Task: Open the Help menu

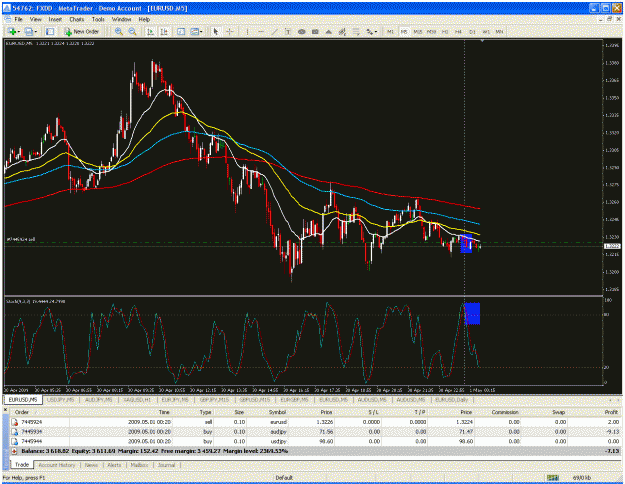Action: pos(144,19)
